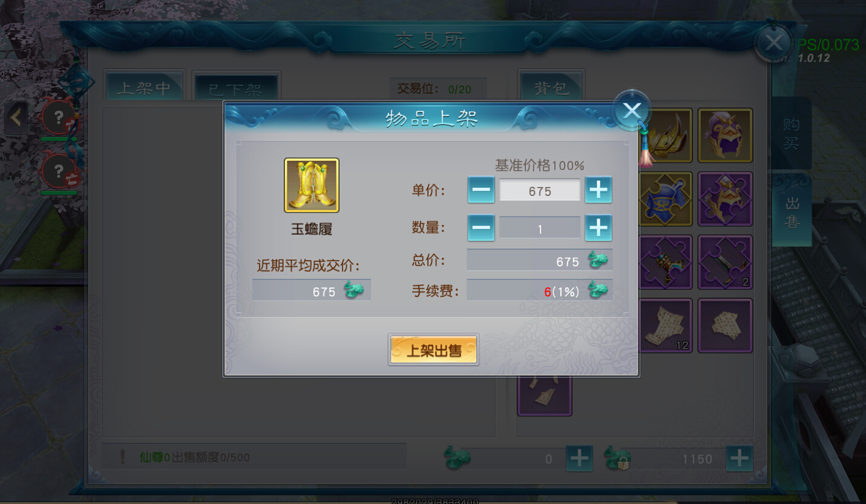The height and width of the screenshot is (504, 866).
Task: Select the purple mask item in backpack
Action: click(725, 136)
